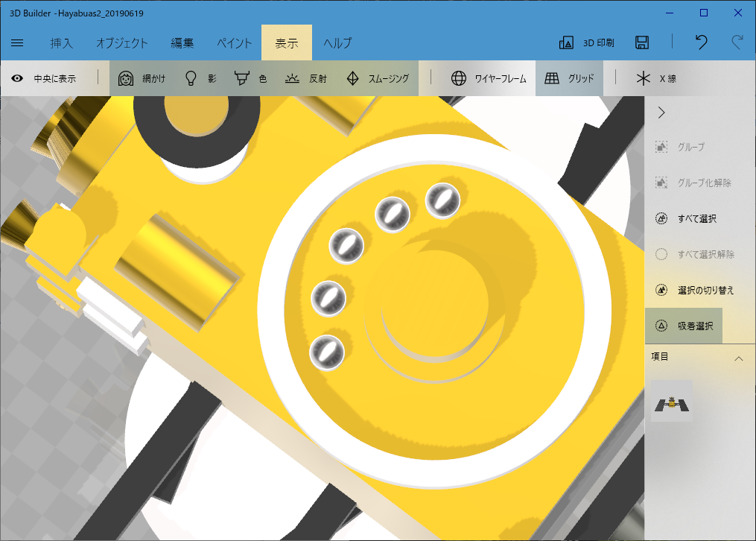Click the 選択の切り替え label
Screen dimensions: 756x541
(706, 291)
